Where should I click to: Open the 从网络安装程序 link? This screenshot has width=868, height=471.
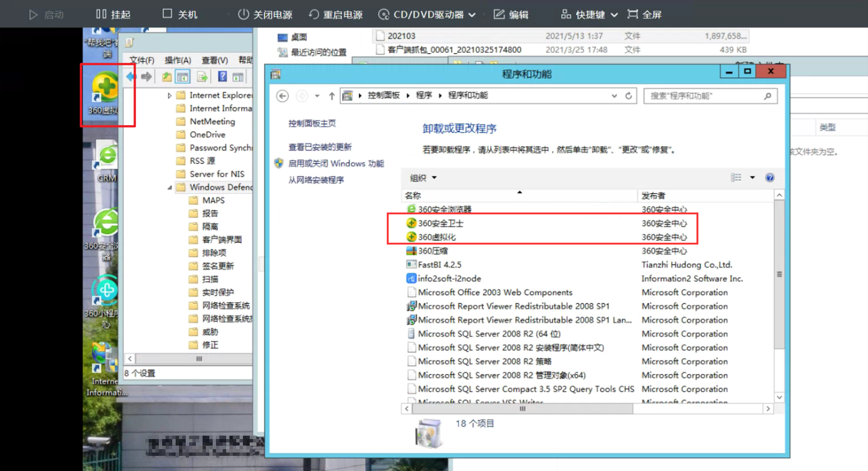click(x=316, y=179)
